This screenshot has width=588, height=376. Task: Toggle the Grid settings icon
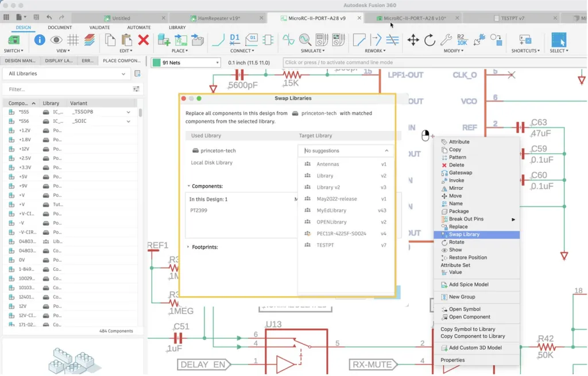tap(73, 40)
